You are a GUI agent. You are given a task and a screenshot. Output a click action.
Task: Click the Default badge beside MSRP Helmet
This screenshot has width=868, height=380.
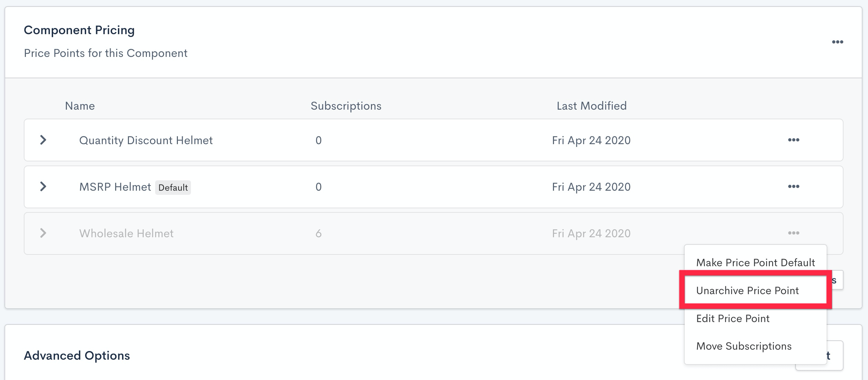[x=173, y=188]
